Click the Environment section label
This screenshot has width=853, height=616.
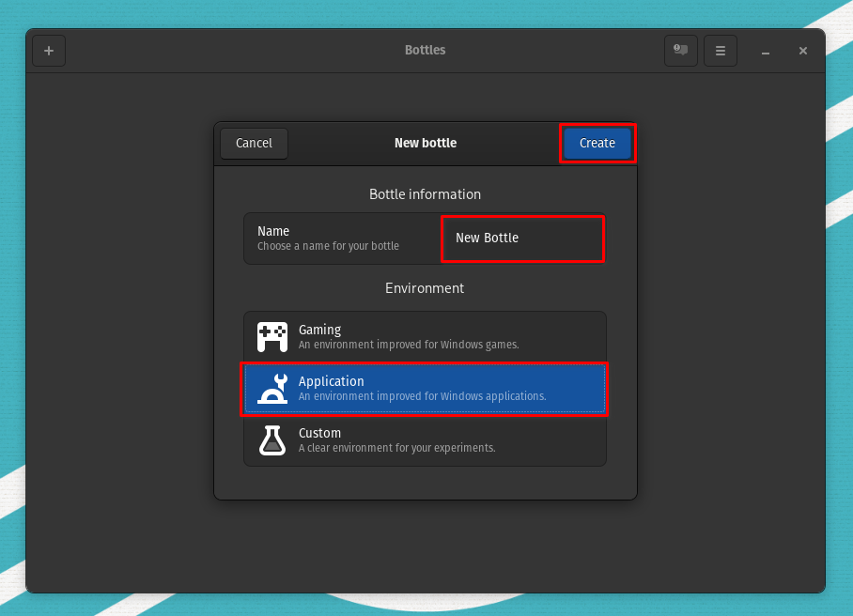pos(425,288)
